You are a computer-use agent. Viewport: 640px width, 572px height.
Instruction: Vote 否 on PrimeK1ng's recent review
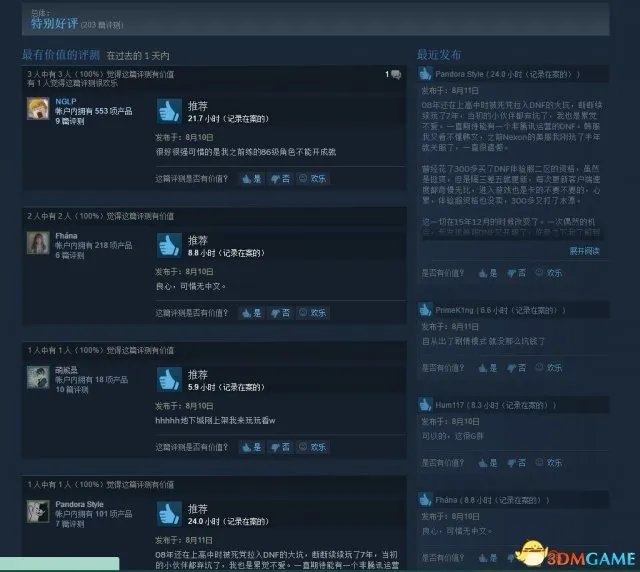516,368
